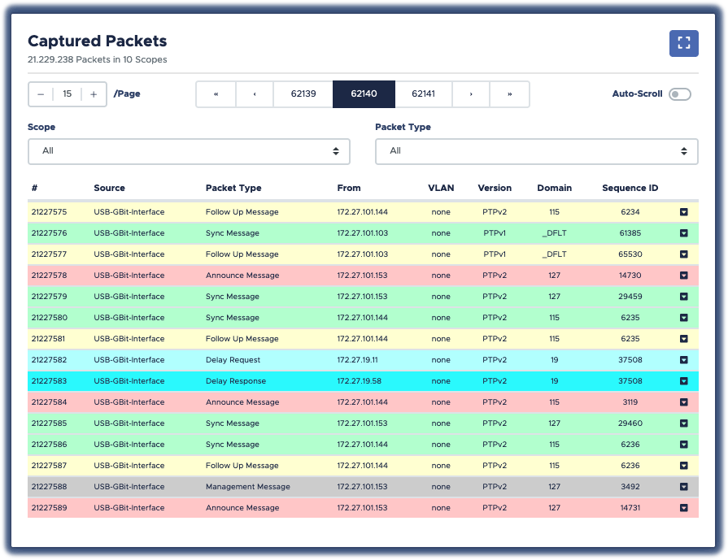Click the From column header
Screen dimensions: 728x560
349,188
